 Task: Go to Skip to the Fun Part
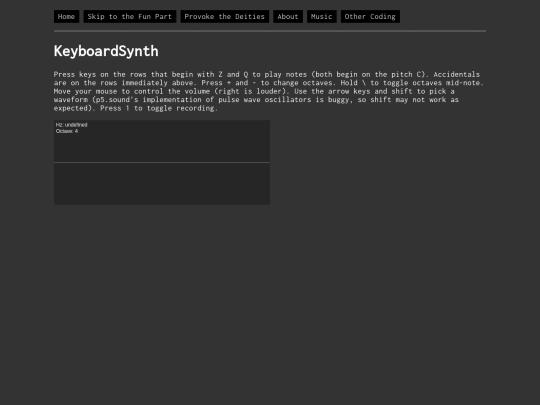coord(129,17)
